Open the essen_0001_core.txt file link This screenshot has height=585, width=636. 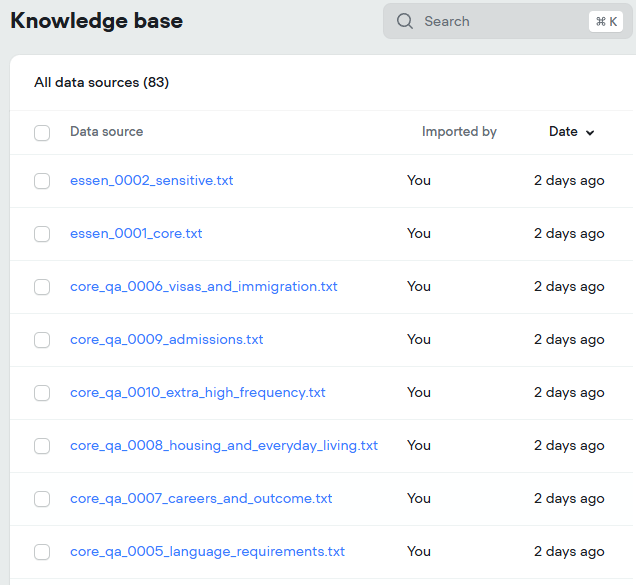136,233
